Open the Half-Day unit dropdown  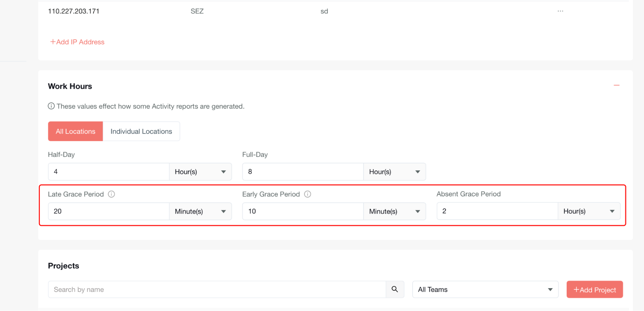coord(200,172)
